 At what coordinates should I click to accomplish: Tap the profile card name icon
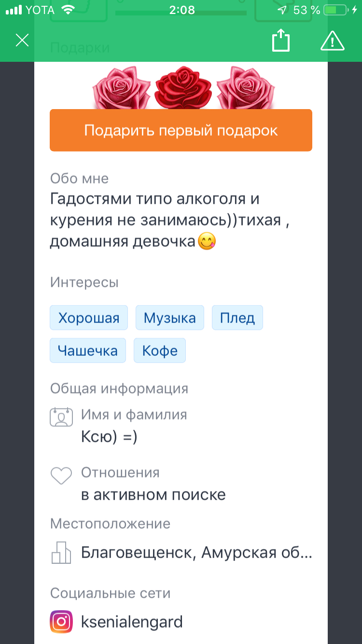(x=61, y=417)
